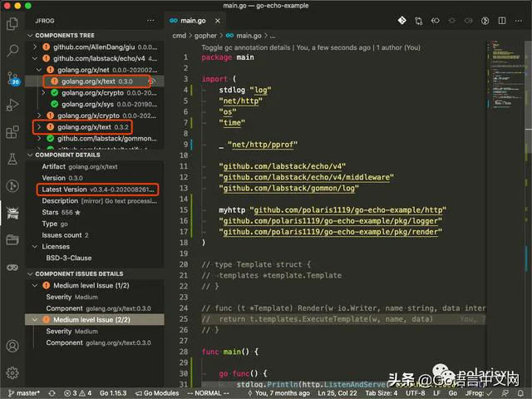The height and width of the screenshot is (399, 532).
Task: Open Source Control view with 20 badge
Action: pyautogui.click(x=13, y=77)
